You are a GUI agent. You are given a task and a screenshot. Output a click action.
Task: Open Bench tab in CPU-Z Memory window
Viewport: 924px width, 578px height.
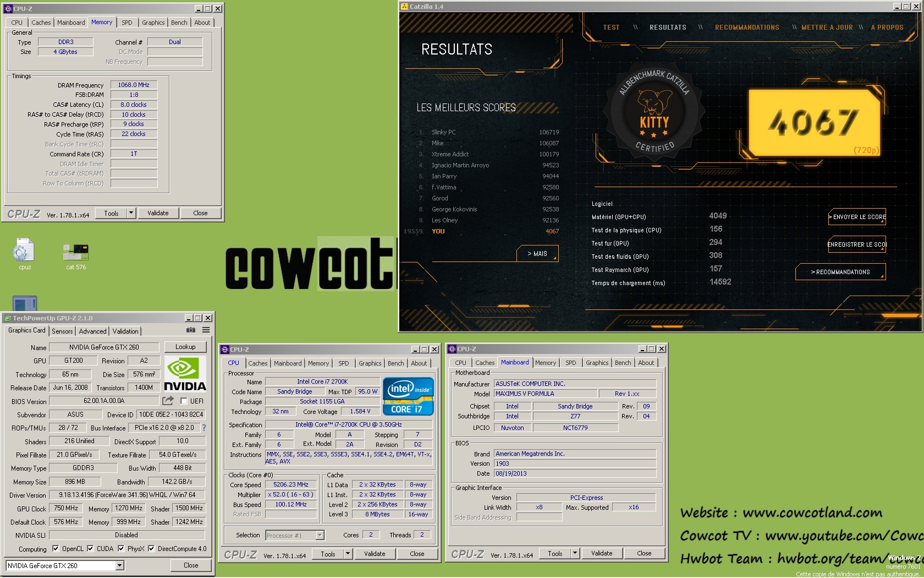click(x=179, y=23)
